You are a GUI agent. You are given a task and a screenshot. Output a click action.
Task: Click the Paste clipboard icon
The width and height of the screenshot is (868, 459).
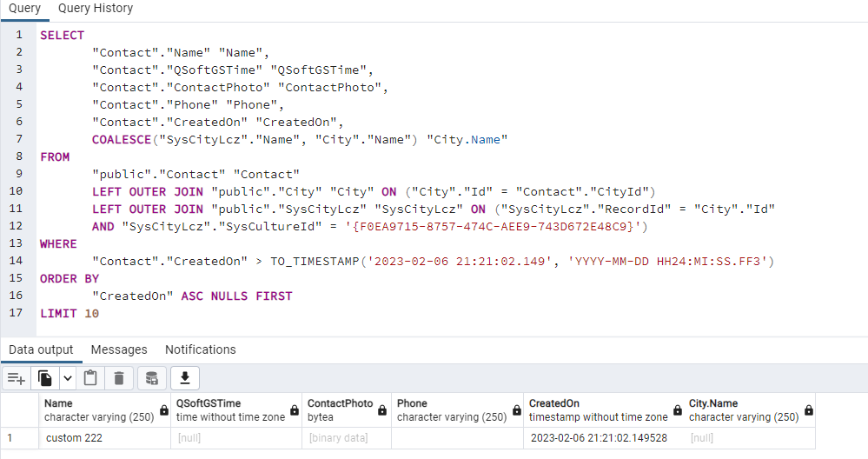(90, 379)
